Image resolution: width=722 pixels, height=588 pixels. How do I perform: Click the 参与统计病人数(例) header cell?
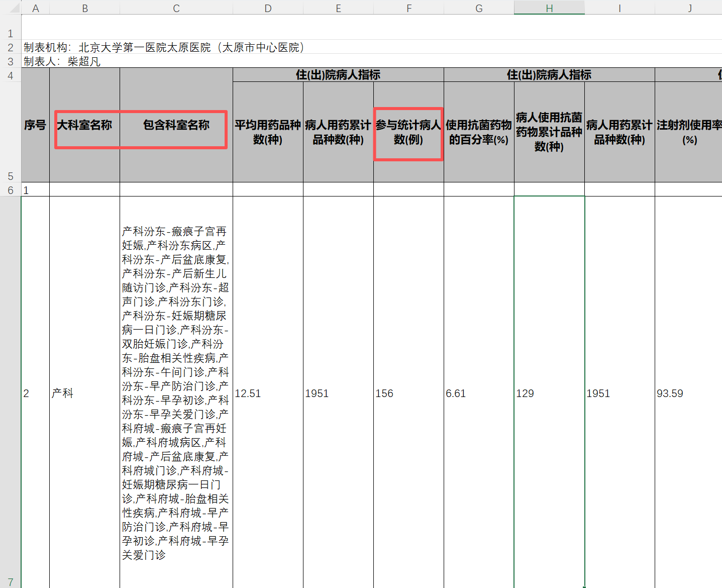[408, 132]
